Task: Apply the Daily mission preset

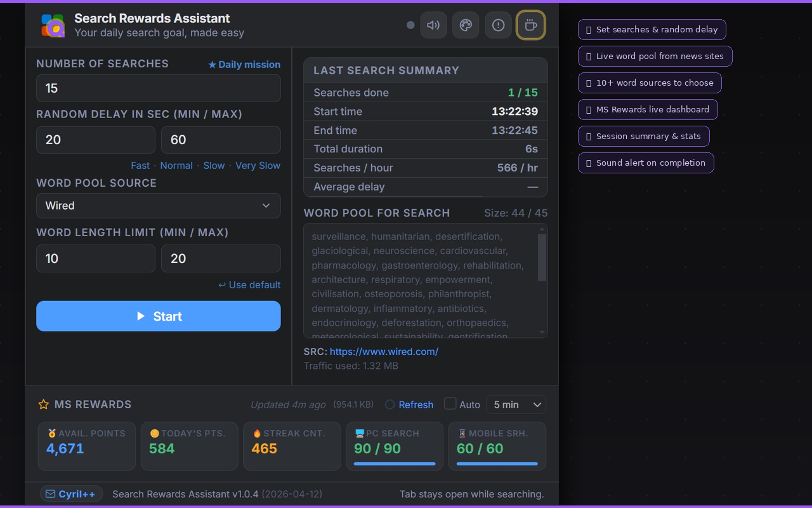Action: (244, 64)
